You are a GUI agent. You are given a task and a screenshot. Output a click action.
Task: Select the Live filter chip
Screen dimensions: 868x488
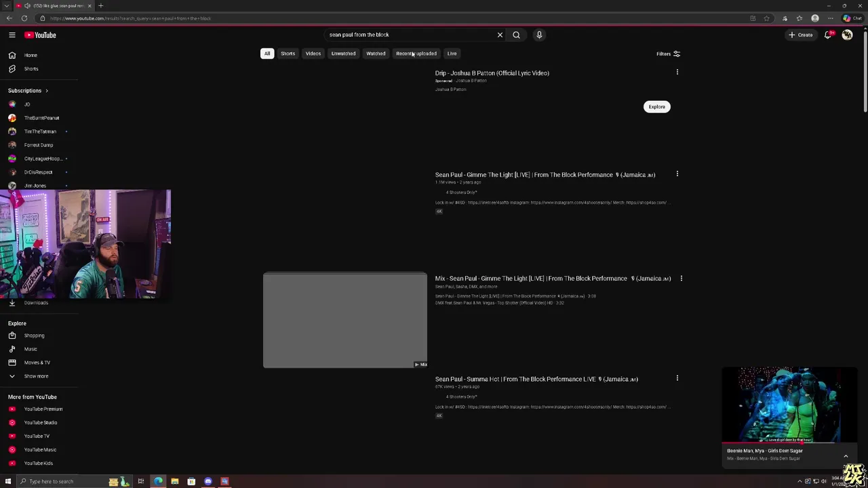pyautogui.click(x=452, y=54)
